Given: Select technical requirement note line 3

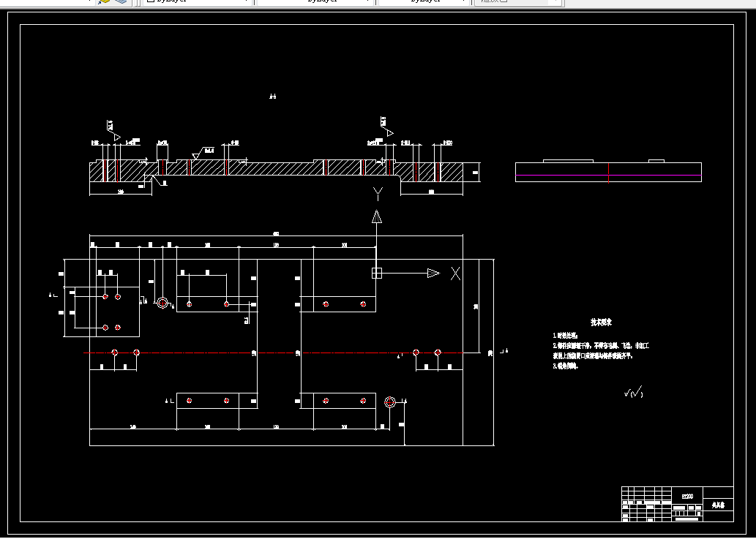Looking at the screenshot, I should click(x=565, y=366).
